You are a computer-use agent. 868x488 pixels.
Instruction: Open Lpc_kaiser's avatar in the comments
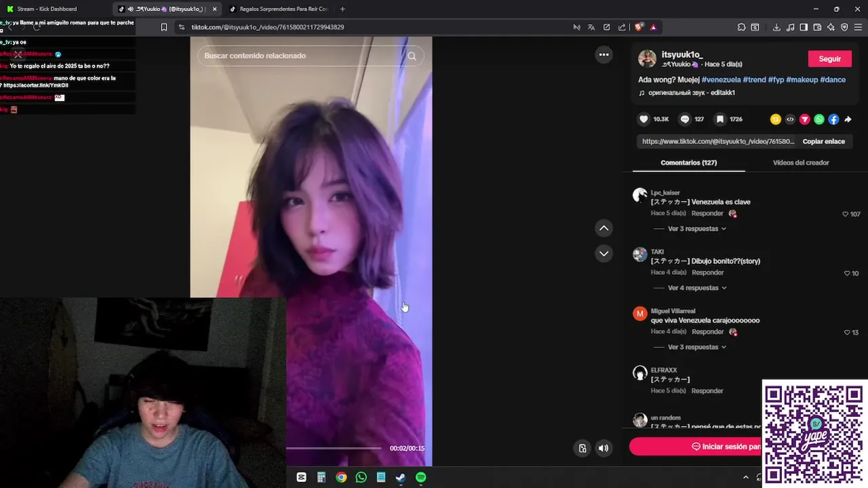pos(639,196)
